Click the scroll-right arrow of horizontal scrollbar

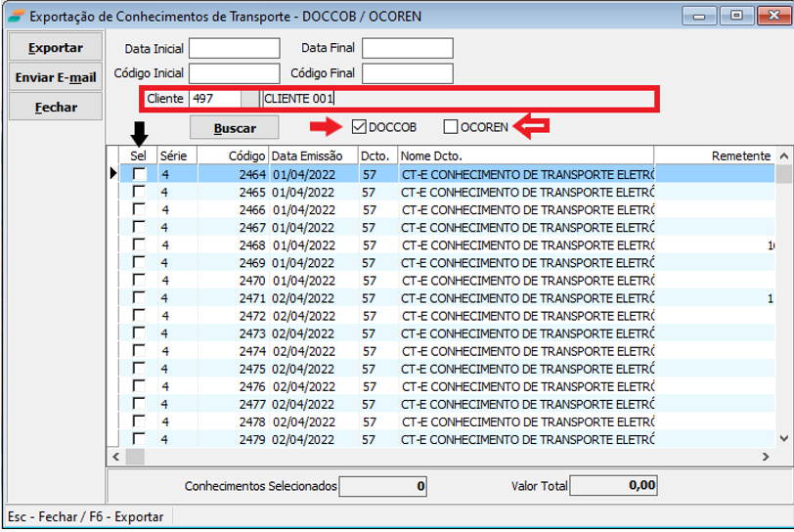[768, 457]
